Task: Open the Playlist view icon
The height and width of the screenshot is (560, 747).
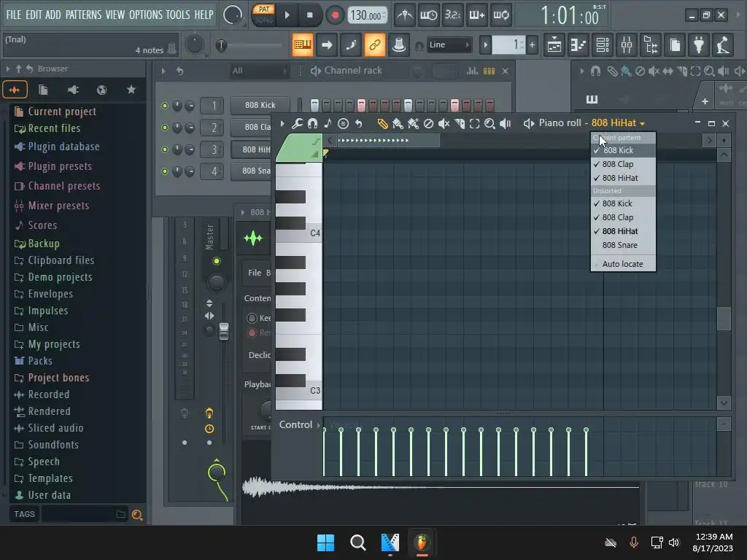Action: tap(554, 45)
